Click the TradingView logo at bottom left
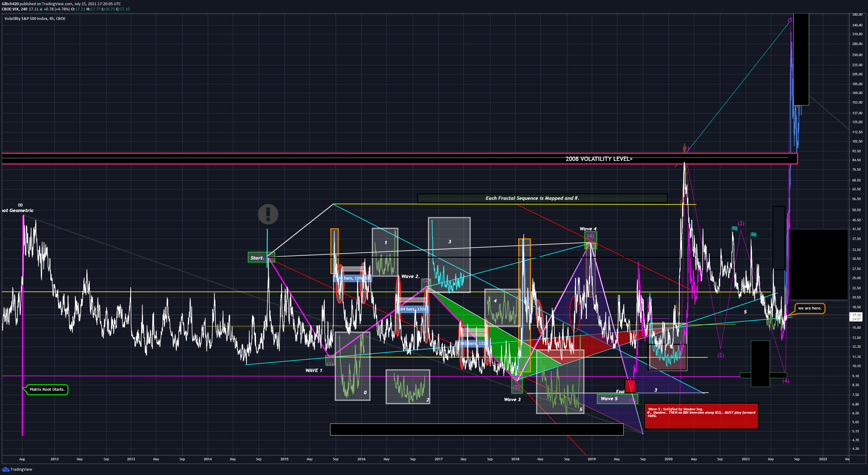 click(x=17, y=469)
